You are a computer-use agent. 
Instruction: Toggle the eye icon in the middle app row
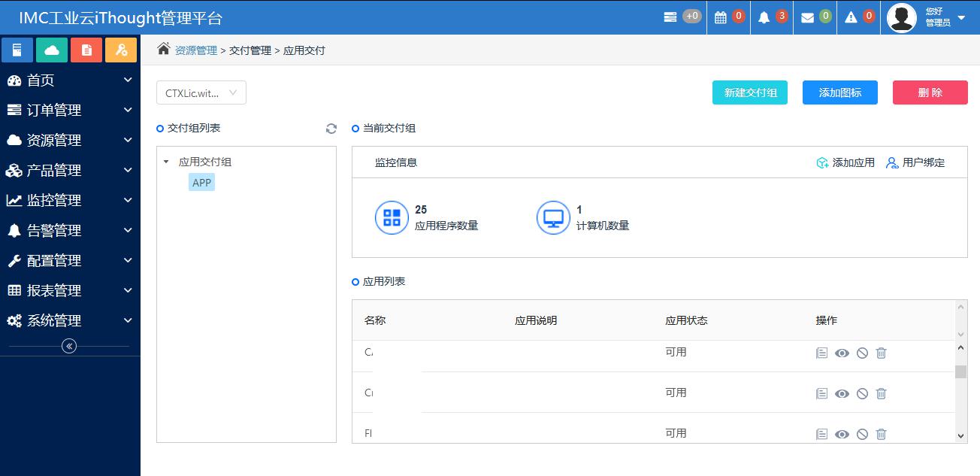(x=842, y=393)
